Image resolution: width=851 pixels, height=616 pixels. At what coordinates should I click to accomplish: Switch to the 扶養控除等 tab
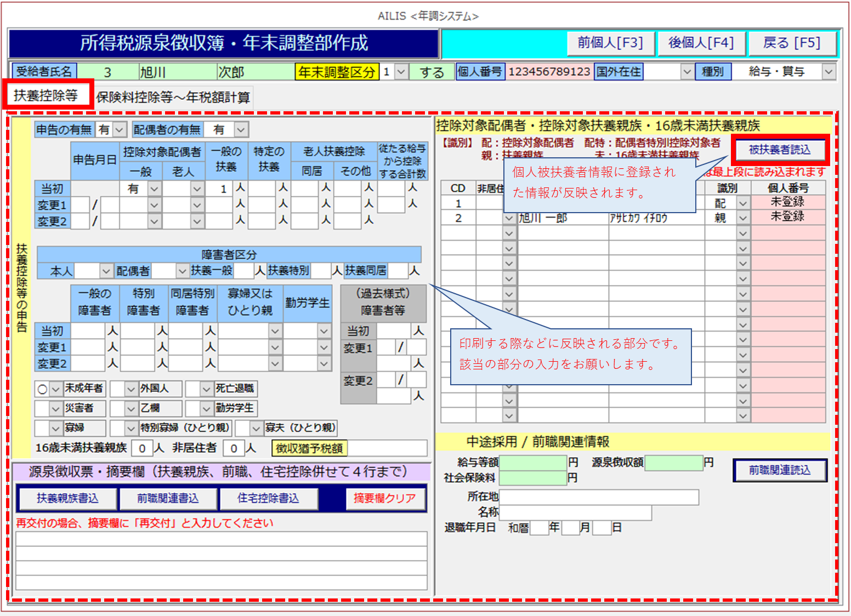click(46, 96)
